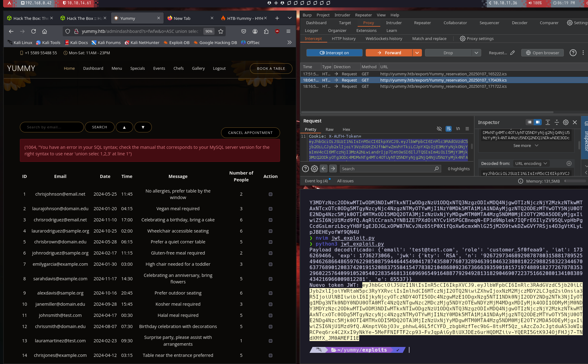This screenshot has width=588, height=364.
Task: Expand See more in Inspector
Action: (526, 145)
